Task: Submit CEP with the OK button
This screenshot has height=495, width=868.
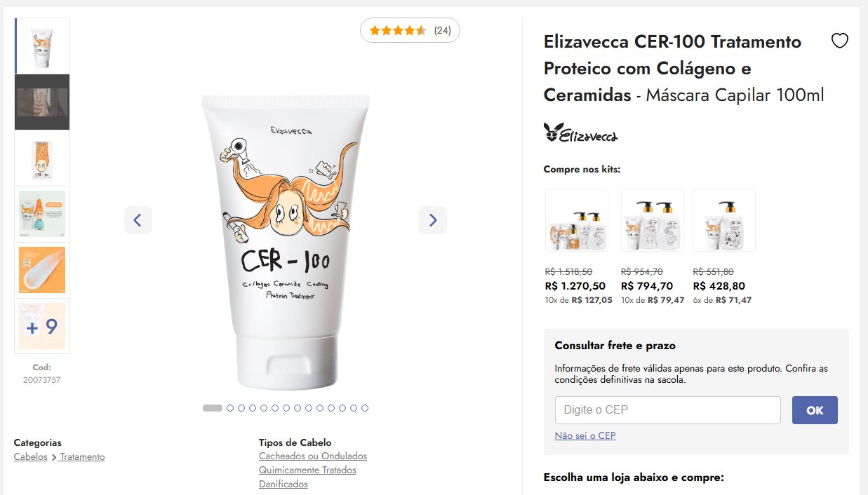Action: pyautogui.click(x=815, y=410)
